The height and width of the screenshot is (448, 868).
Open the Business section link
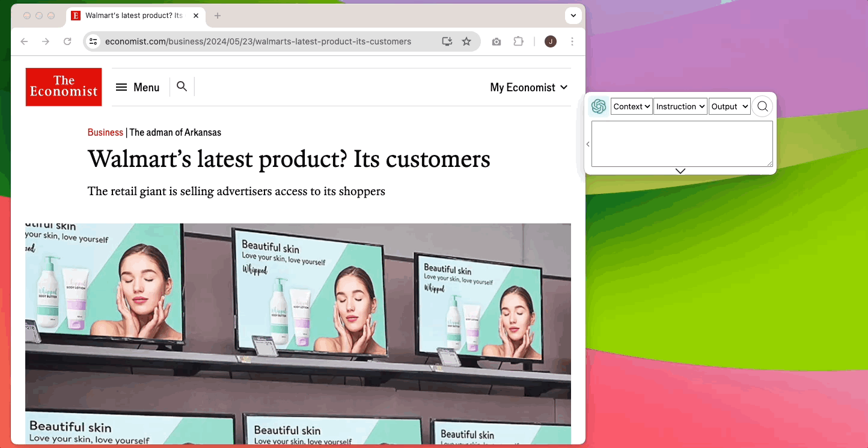pos(105,132)
